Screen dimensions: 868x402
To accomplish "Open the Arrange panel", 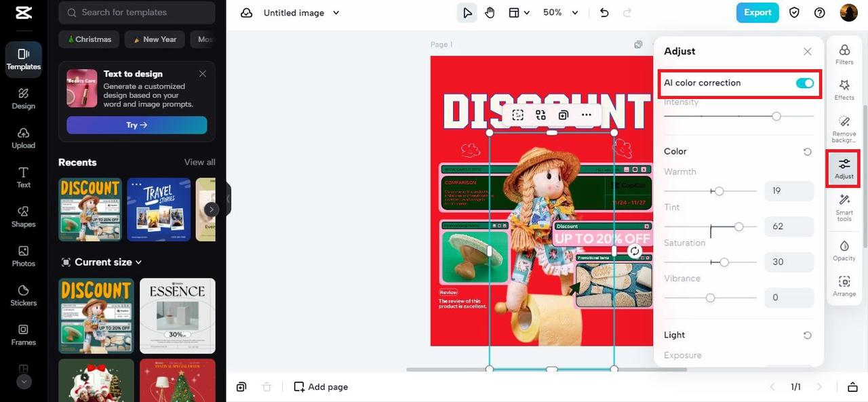I will [844, 286].
